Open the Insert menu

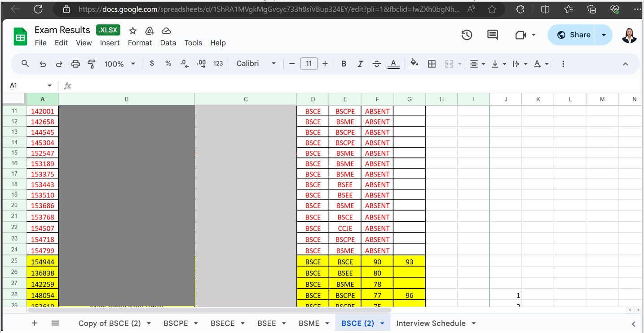click(x=110, y=43)
